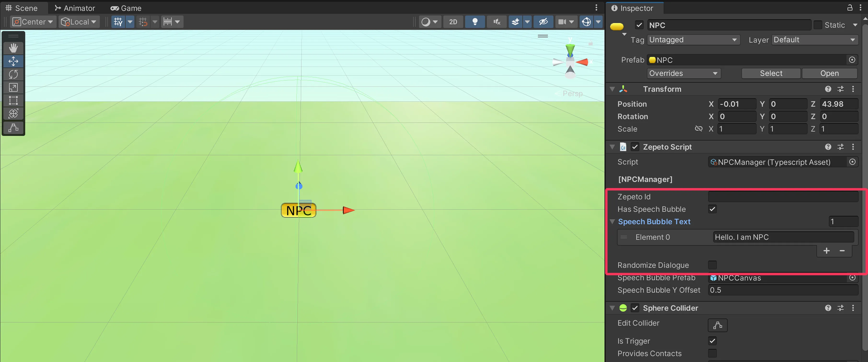868x362 pixels.
Task: Select the Rotate tool
Action: click(x=13, y=74)
